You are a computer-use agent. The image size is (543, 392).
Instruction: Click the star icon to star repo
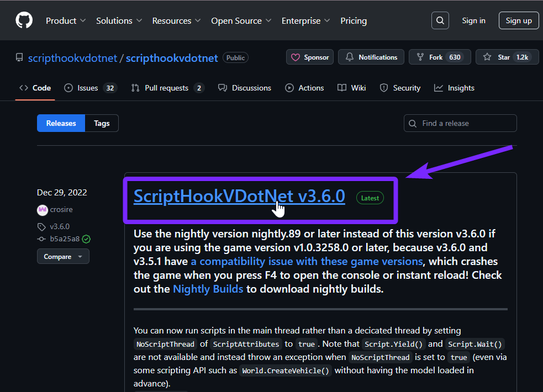pyautogui.click(x=487, y=57)
